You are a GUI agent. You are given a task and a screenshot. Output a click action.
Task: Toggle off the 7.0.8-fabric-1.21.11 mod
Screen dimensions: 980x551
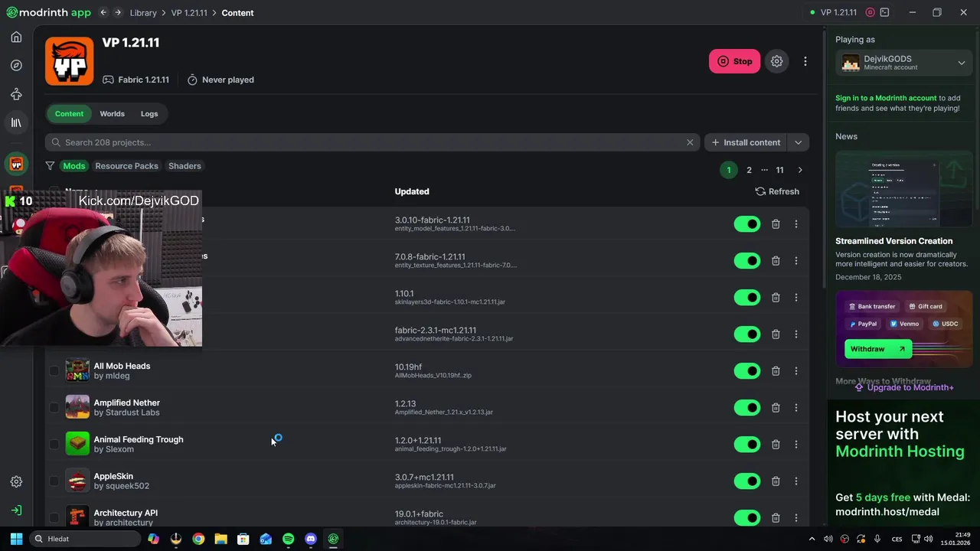[x=747, y=261]
